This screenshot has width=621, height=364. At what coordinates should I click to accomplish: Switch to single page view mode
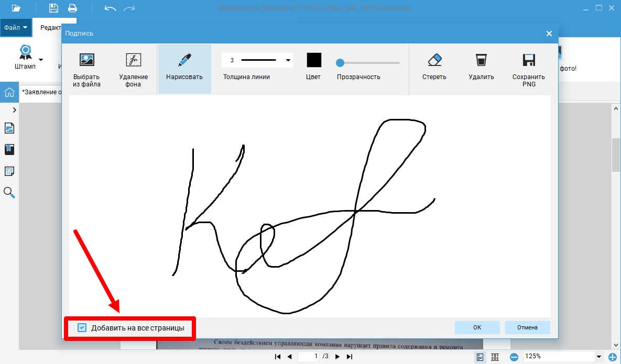(x=480, y=357)
